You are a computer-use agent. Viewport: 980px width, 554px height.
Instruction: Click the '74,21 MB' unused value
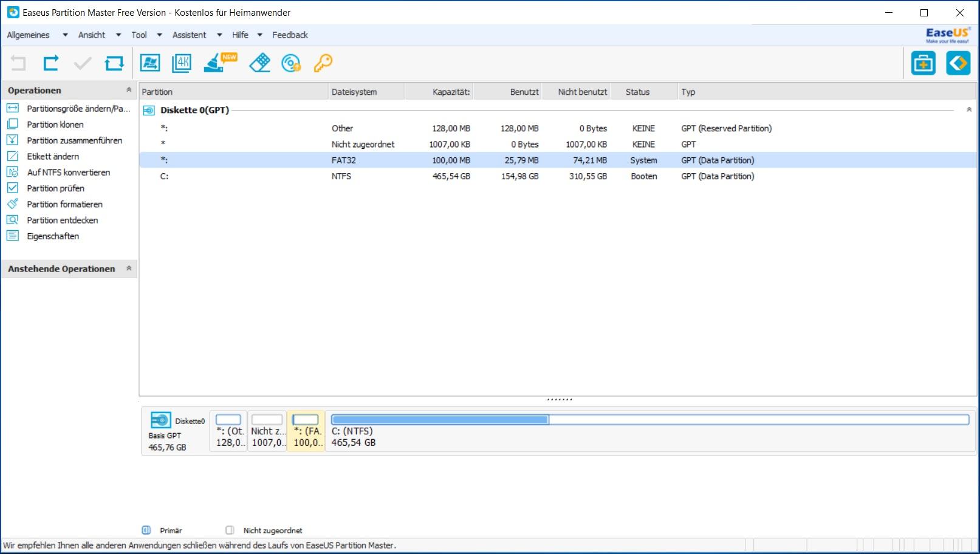(590, 160)
